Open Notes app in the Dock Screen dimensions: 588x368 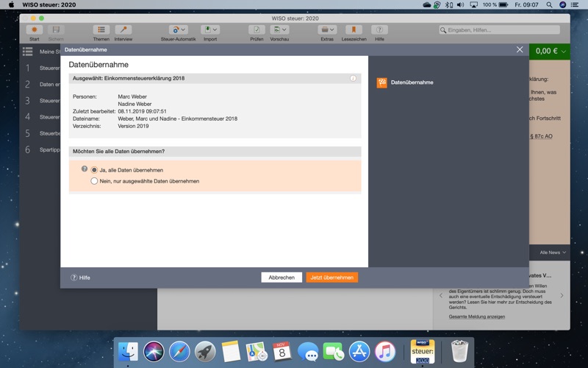231,352
